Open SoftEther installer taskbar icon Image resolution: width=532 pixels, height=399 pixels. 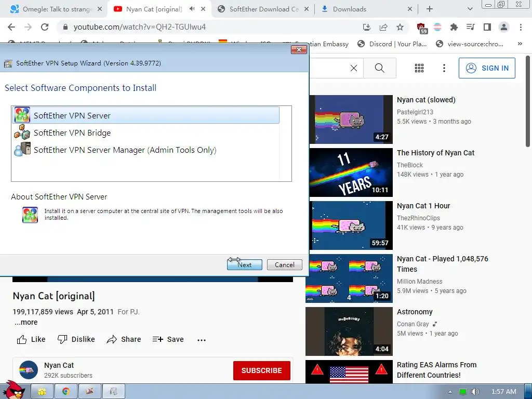[113, 392]
